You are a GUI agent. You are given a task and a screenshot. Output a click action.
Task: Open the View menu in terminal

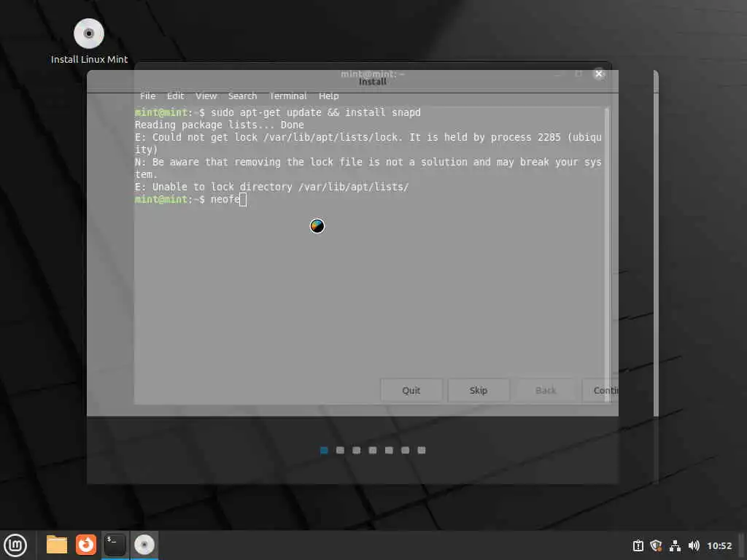click(206, 96)
